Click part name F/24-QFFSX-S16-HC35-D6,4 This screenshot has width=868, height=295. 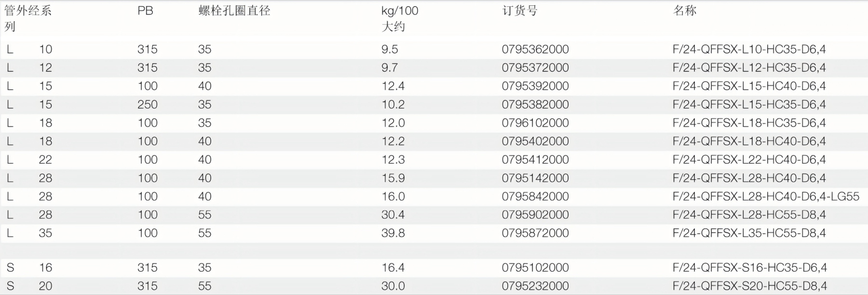[x=749, y=267]
